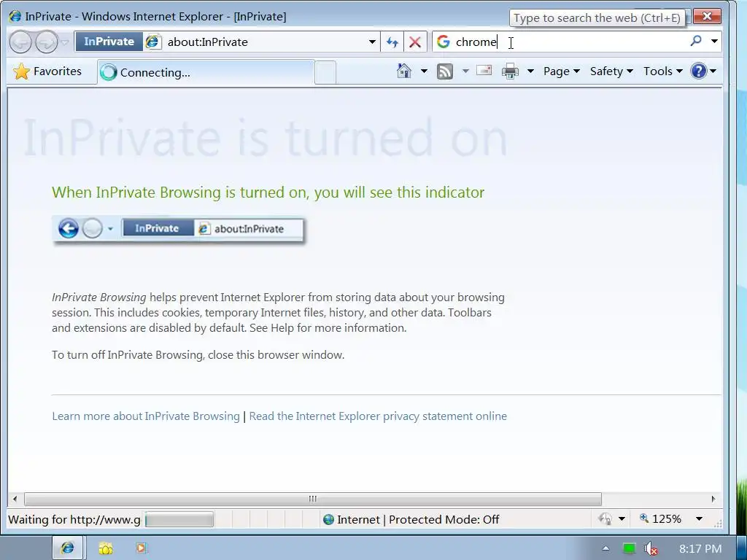The image size is (747, 560).
Task: Open Learn more about InPrivate Browsing link
Action: click(146, 416)
